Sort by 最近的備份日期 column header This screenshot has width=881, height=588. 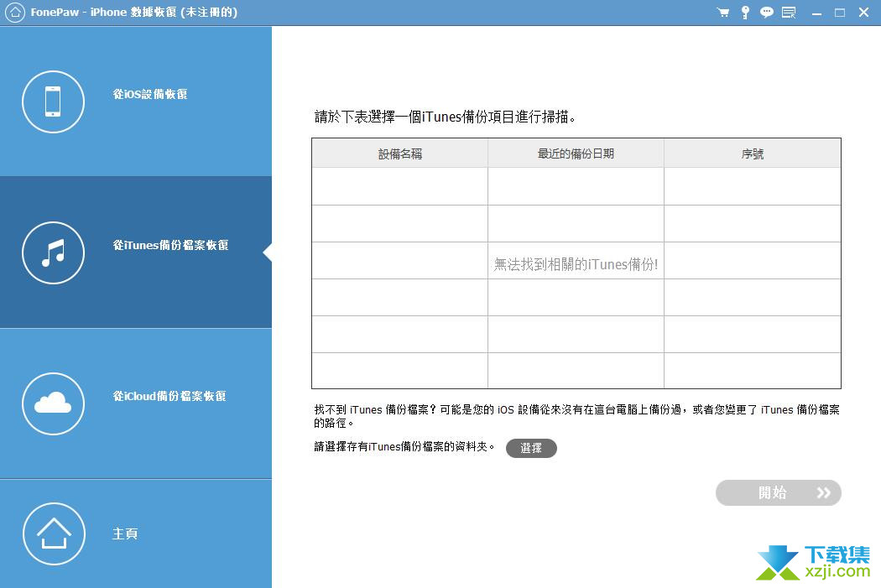coord(576,154)
